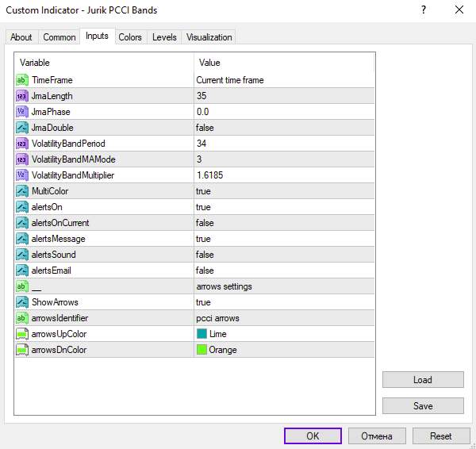Viewport: 476px width, 449px height.
Task: Click the ShowArrows boolean type icon
Action: [x=22, y=302]
